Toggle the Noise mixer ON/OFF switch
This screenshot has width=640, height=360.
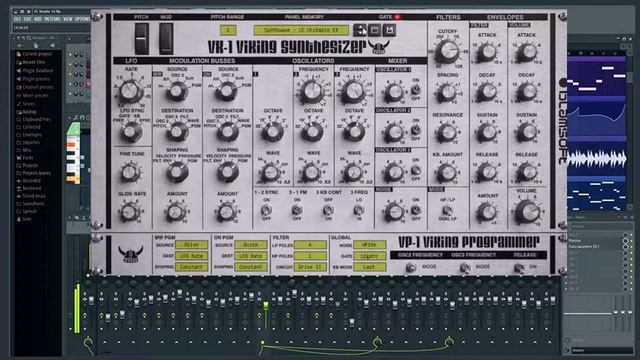(x=416, y=210)
